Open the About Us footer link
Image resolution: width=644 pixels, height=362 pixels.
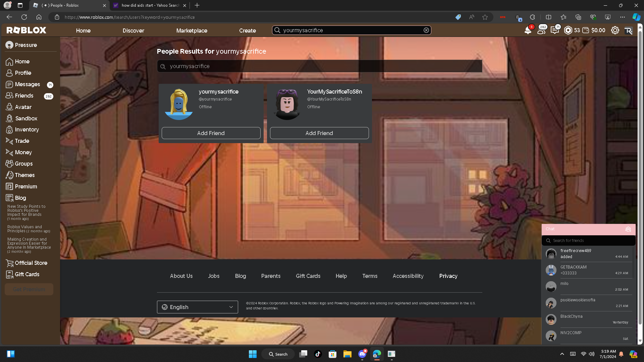click(181, 276)
